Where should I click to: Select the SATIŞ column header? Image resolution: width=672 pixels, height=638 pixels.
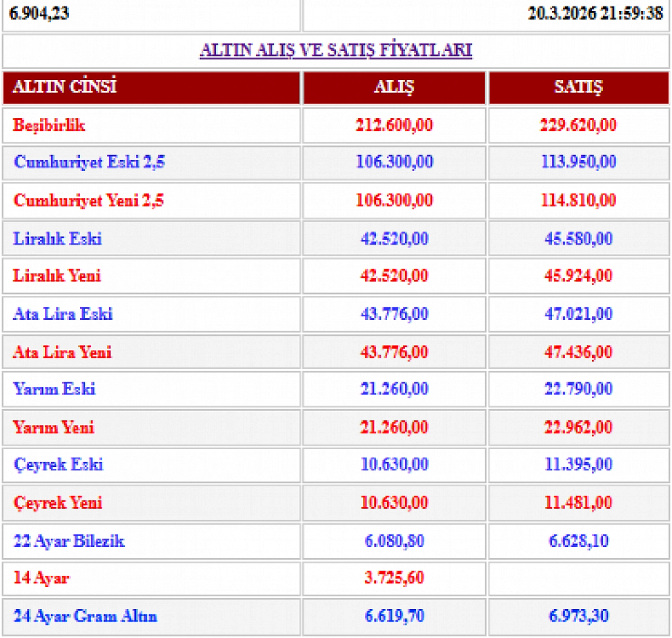pyautogui.click(x=579, y=87)
